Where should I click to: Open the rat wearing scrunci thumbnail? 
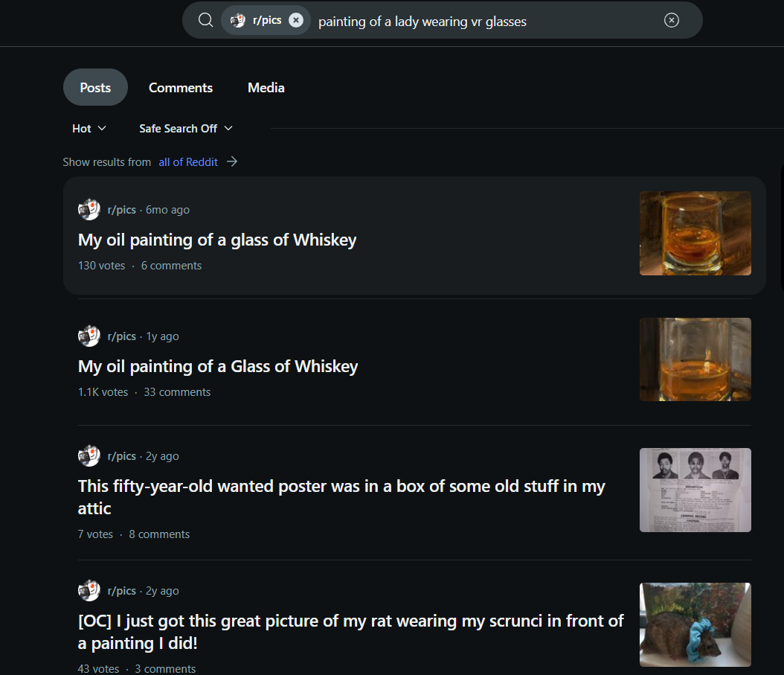pyautogui.click(x=695, y=624)
